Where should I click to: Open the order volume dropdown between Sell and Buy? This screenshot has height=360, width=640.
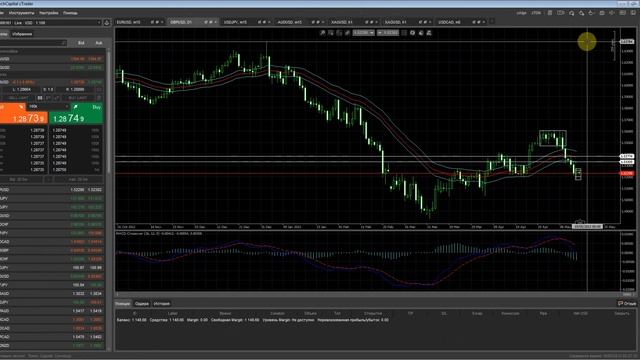click(x=48, y=107)
